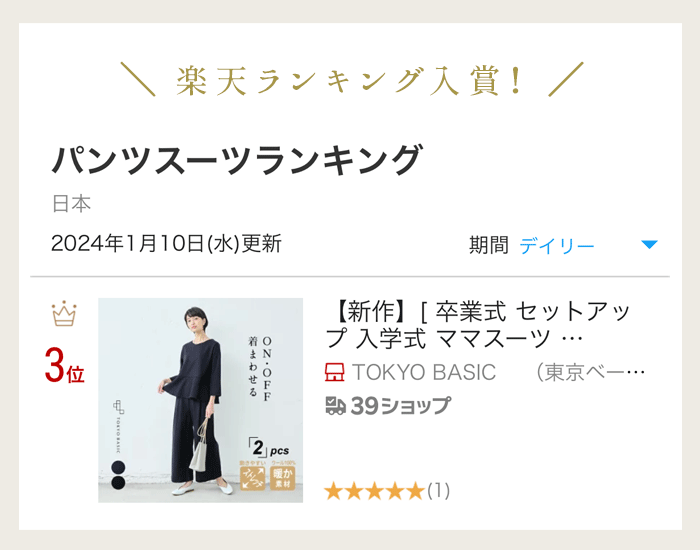Image resolution: width=700 pixels, height=550 pixels.
Task: Open the product thumbnail image
Action: pos(200,400)
